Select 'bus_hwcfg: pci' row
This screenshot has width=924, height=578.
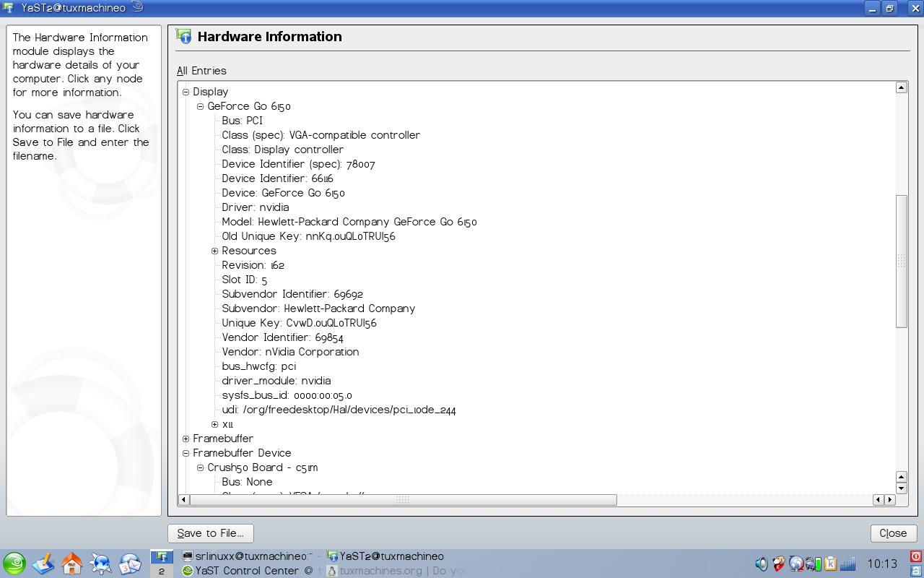point(258,366)
